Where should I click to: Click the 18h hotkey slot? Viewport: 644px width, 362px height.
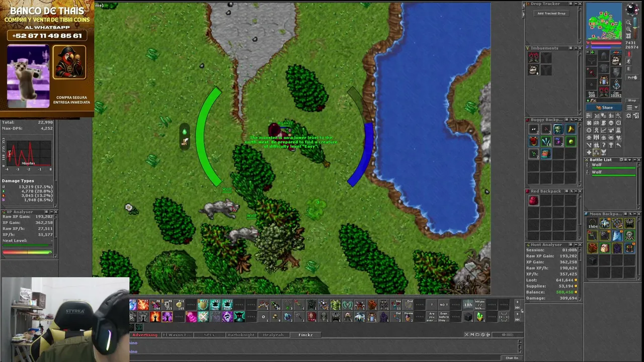(x=468, y=305)
